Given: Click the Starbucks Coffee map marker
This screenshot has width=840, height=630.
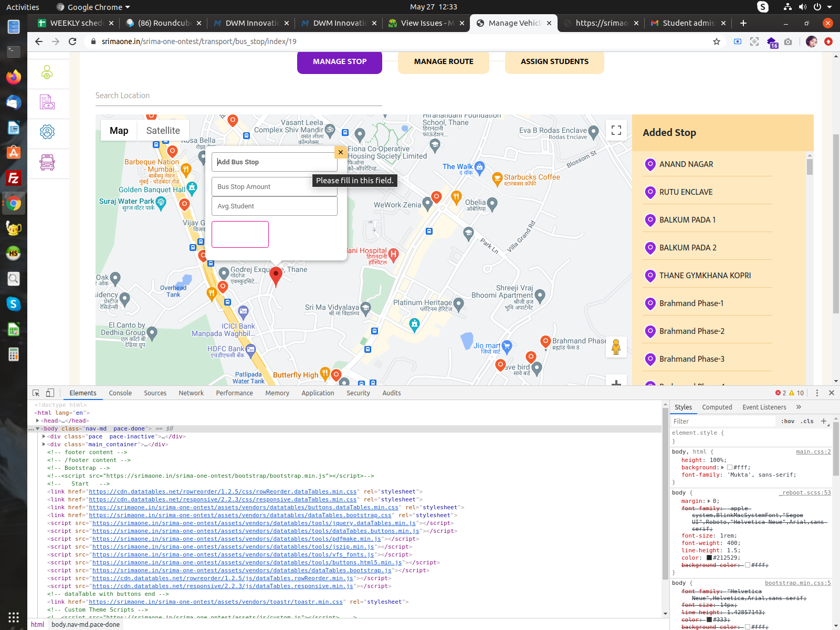Looking at the screenshot, I should tap(497, 180).
